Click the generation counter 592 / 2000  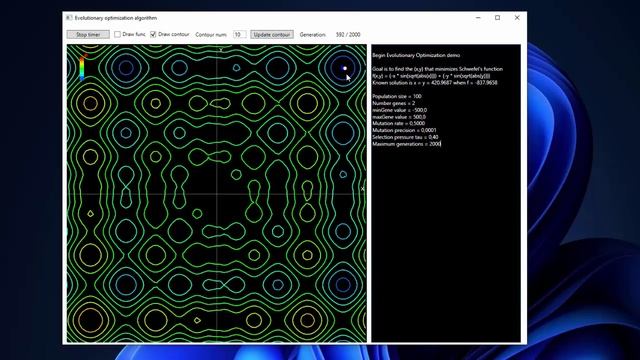point(348,35)
